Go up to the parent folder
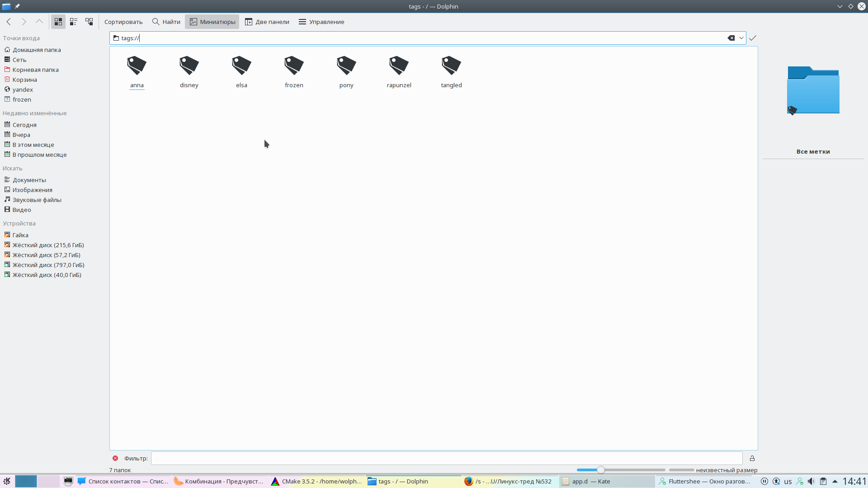Screen dimensions: 868x488 [x=39, y=22]
